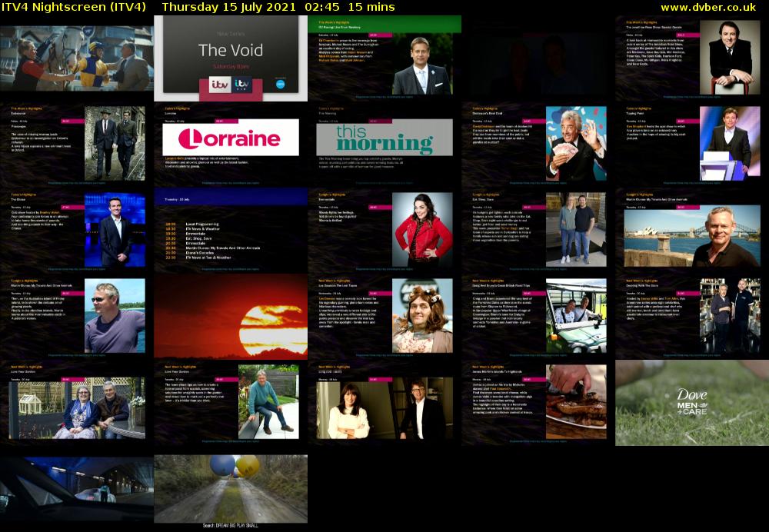Viewport: 769px width, 532px height.
Task: Select the Eat, Shop, Save couple photo
Action: tap(576, 229)
